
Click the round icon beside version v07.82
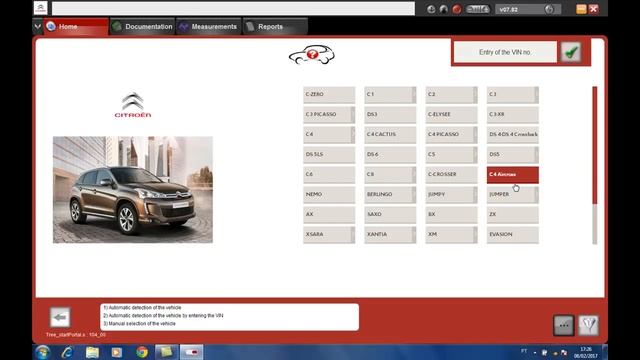tap(549, 9)
